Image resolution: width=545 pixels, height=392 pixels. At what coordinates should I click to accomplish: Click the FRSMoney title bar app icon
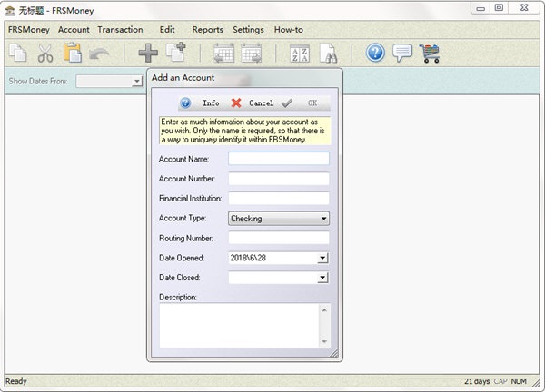(x=10, y=11)
